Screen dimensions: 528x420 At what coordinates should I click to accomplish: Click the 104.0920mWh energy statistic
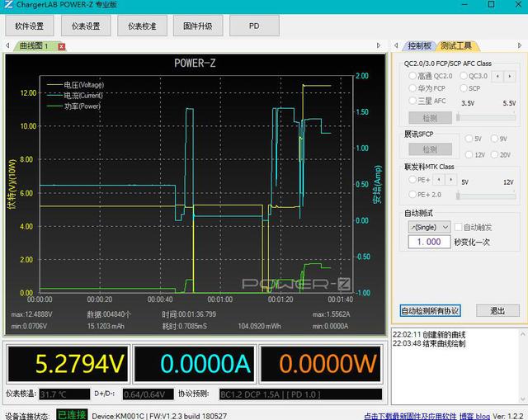pos(259,326)
